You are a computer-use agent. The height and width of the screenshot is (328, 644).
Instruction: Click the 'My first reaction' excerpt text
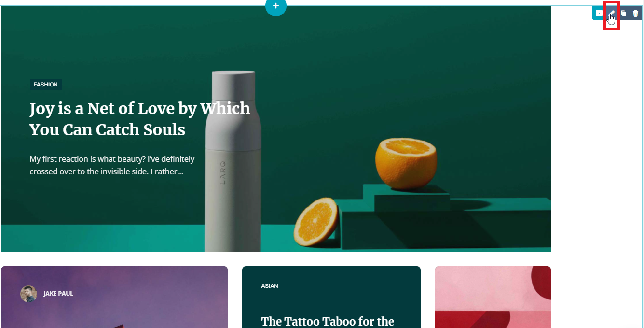[x=112, y=165]
